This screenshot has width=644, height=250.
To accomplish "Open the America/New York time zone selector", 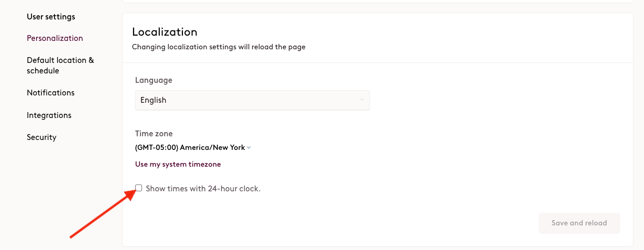I will pyautogui.click(x=193, y=147).
